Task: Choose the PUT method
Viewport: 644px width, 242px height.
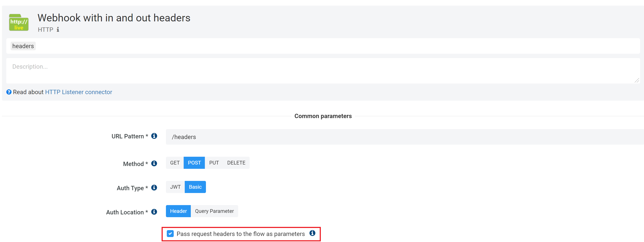Action: 214,163
